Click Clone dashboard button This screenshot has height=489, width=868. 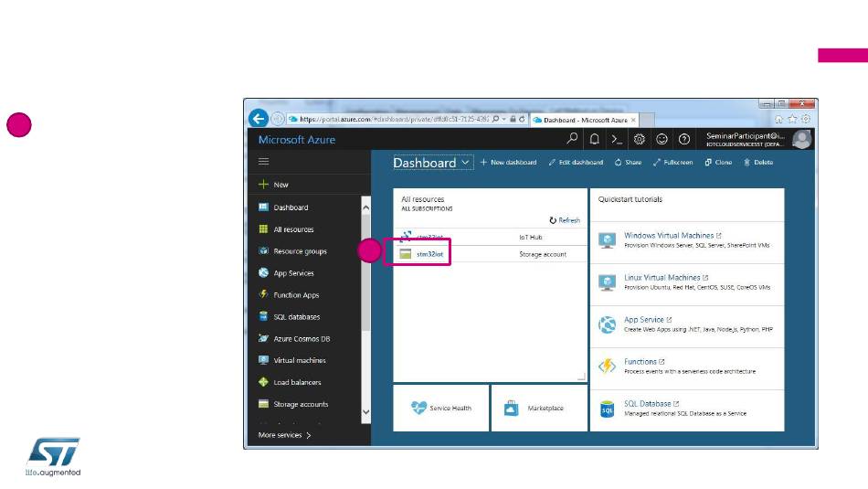click(718, 163)
